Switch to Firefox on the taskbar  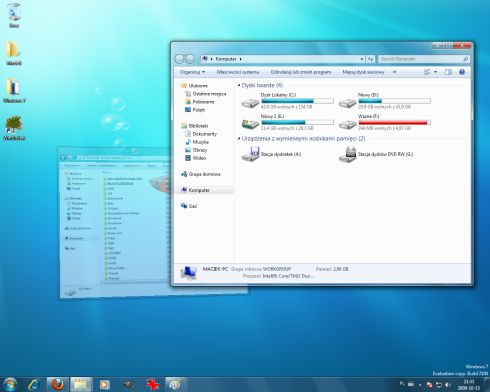coord(58,385)
